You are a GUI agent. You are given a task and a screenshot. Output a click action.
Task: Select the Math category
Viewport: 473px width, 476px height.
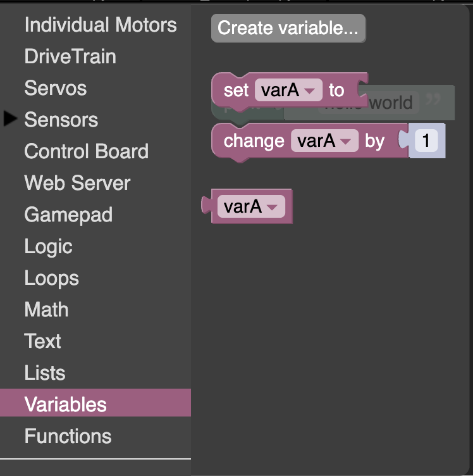[x=46, y=310]
